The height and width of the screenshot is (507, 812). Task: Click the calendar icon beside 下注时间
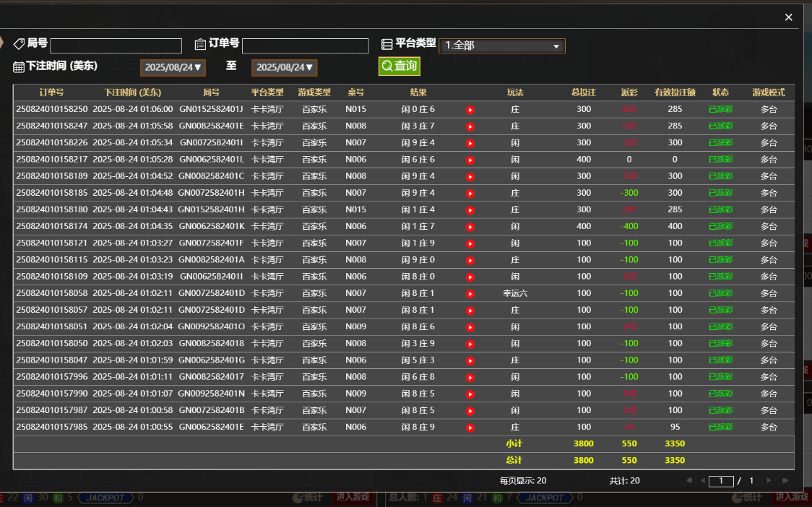point(17,66)
